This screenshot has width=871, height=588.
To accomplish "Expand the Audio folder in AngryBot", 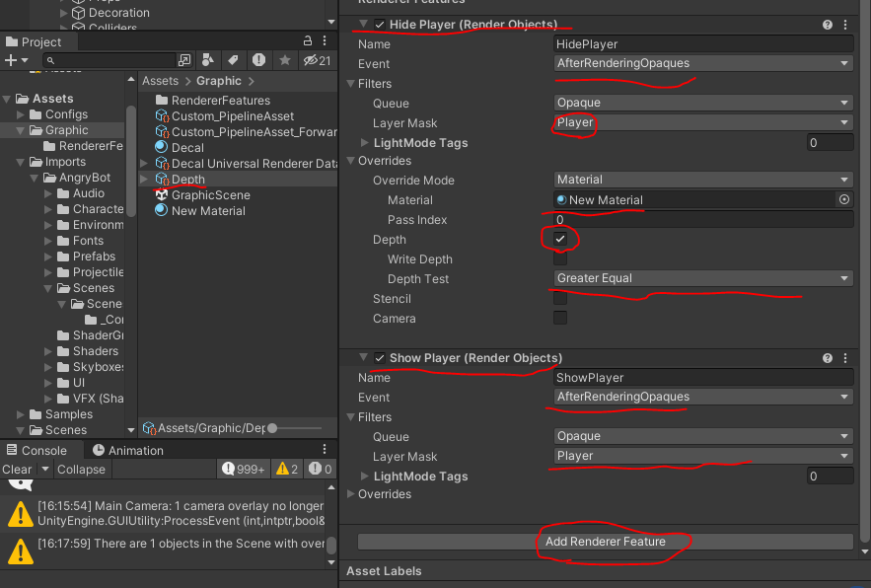I will tap(48, 193).
